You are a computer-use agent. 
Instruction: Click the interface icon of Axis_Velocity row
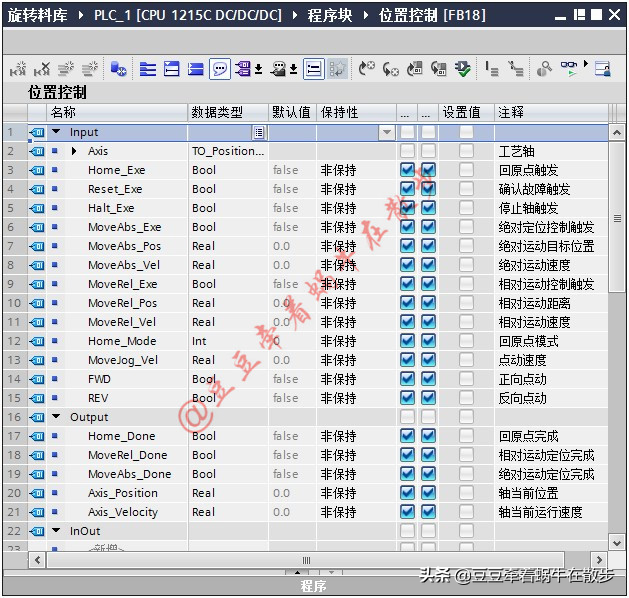click(37, 512)
